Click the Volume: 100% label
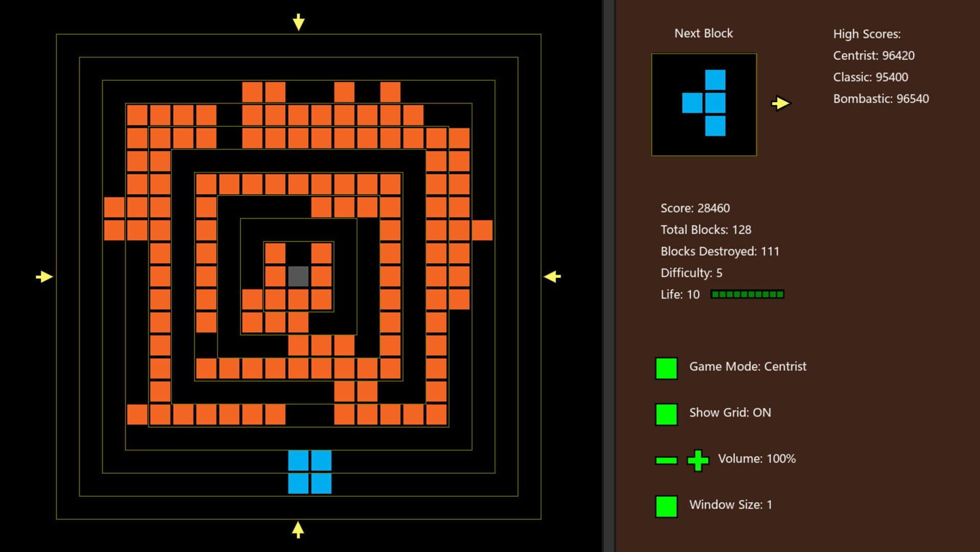Viewport: 980px width, 552px height. 756,458
